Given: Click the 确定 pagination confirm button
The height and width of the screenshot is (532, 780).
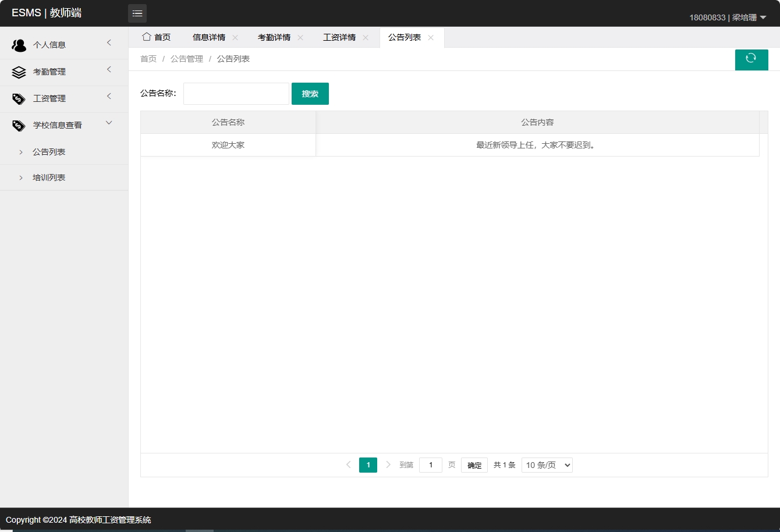Looking at the screenshot, I should [474, 464].
